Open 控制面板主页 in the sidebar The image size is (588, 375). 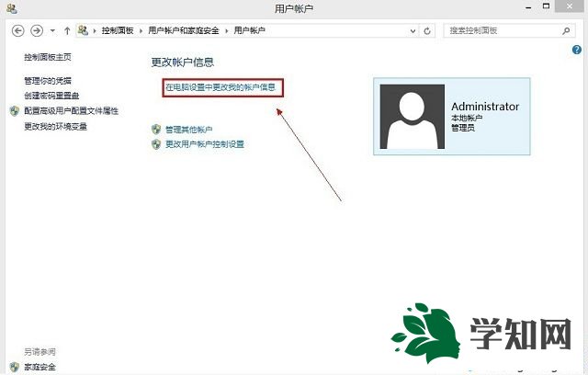coord(48,57)
